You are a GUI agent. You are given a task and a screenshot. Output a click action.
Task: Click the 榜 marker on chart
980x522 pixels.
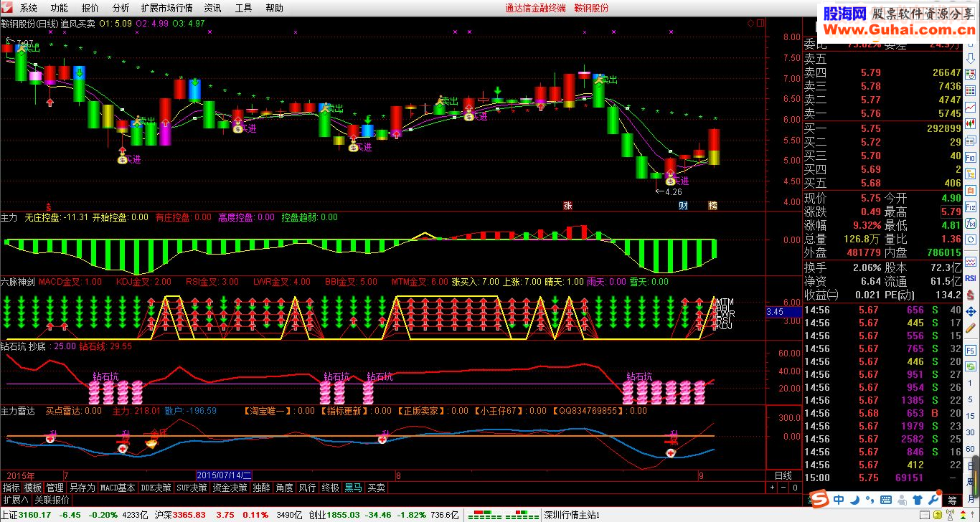pos(712,205)
